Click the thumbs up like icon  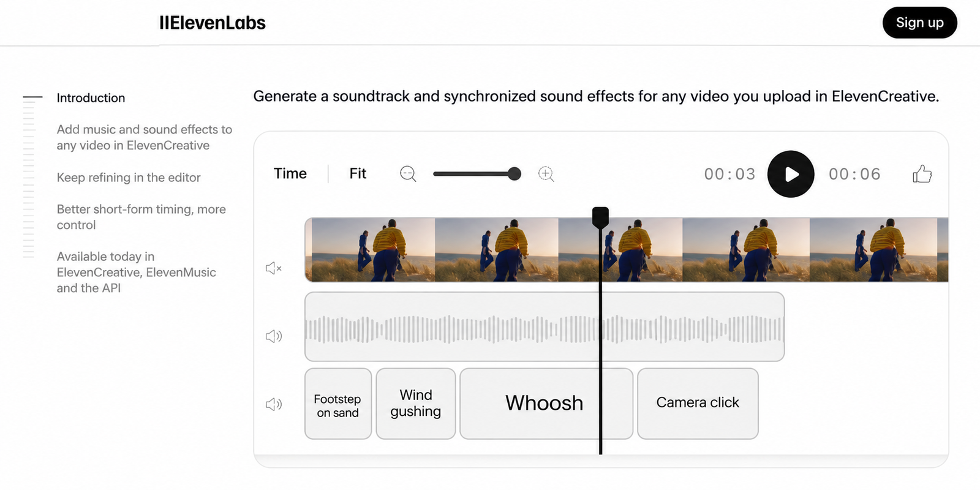tap(922, 174)
